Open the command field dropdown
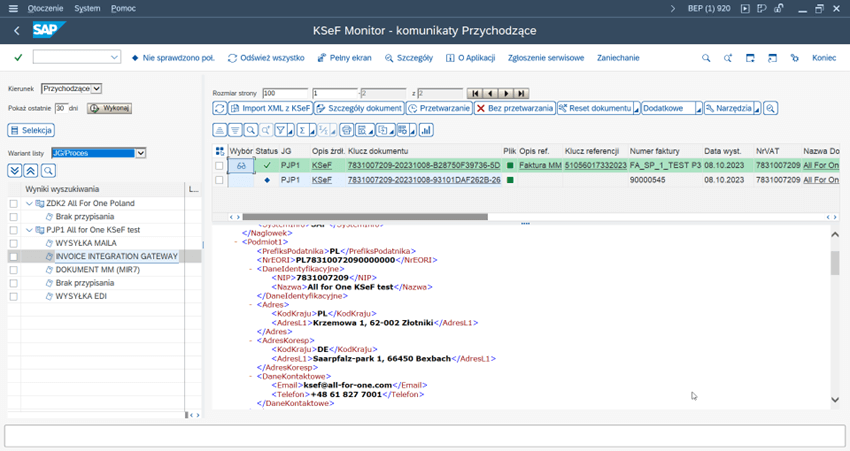This screenshot has height=451, width=850. (114, 57)
